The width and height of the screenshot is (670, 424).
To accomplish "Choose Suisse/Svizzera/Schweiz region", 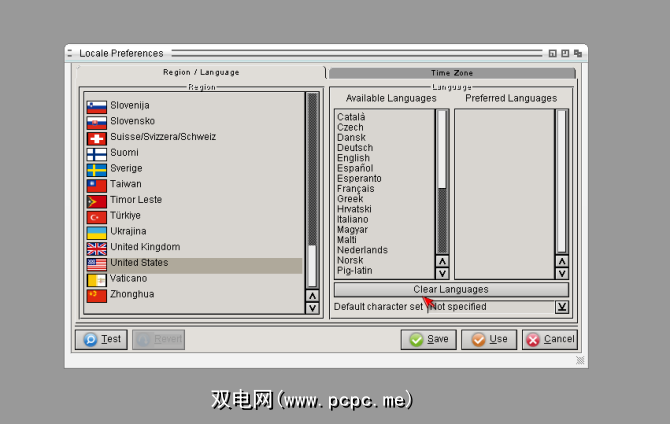I will 163,137.
